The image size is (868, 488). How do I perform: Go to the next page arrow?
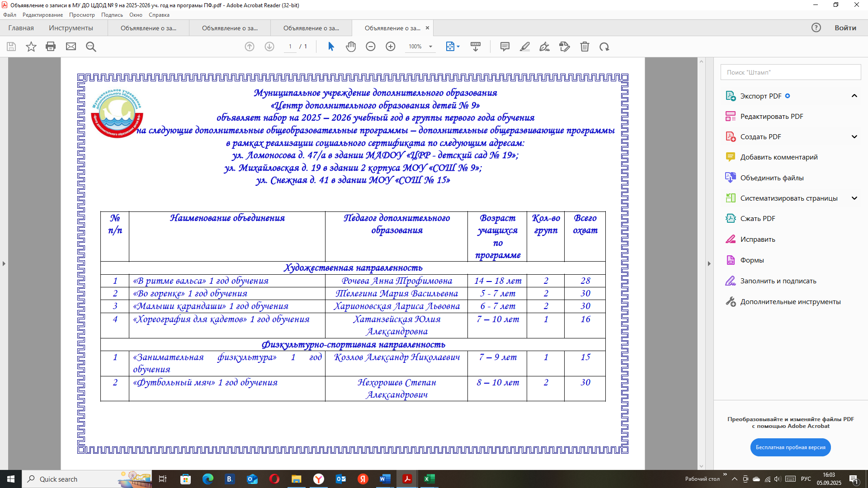pyautogui.click(x=269, y=47)
